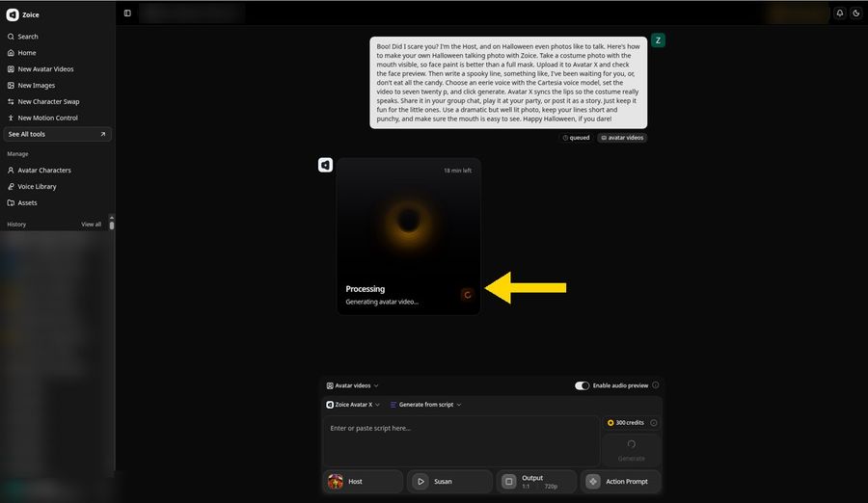Screen dimensions: 868x503
Task: Click See All tools button
Action: coord(57,134)
